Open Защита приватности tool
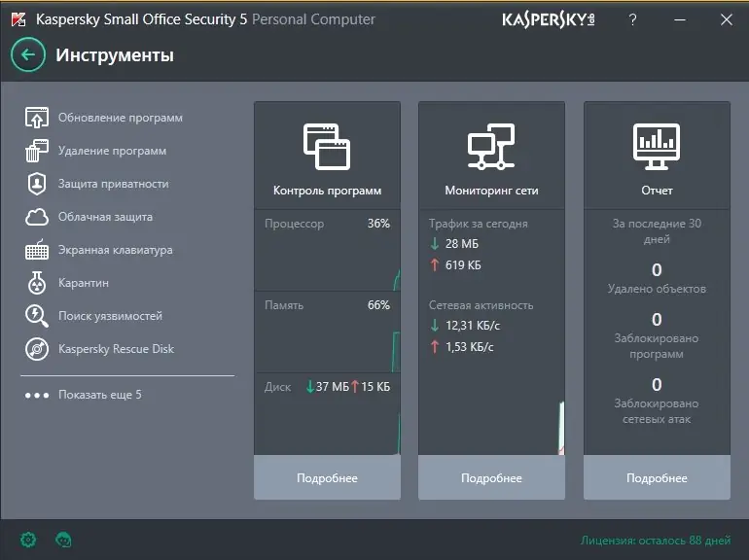Viewport: 749px width, 560px height. click(113, 184)
